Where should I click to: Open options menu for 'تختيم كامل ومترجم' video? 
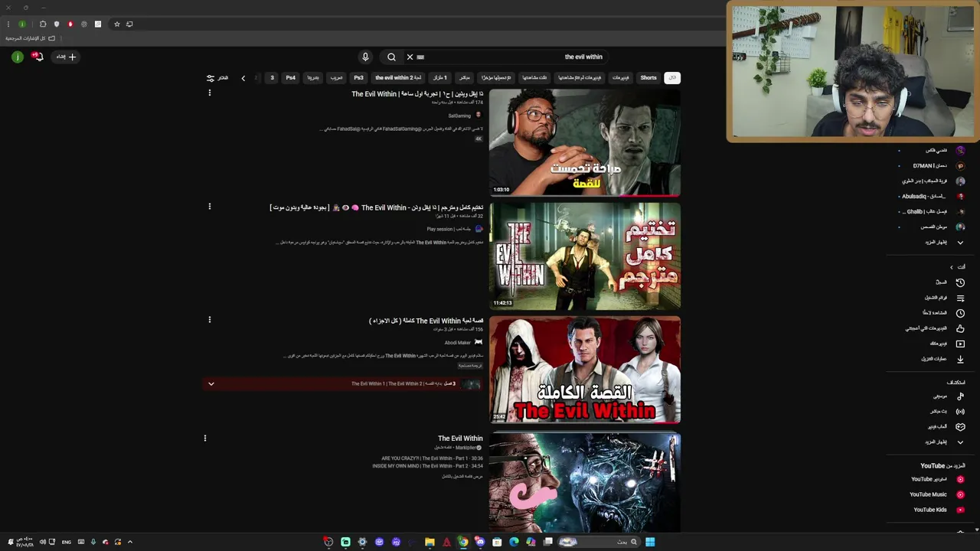(x=209, y=206)
